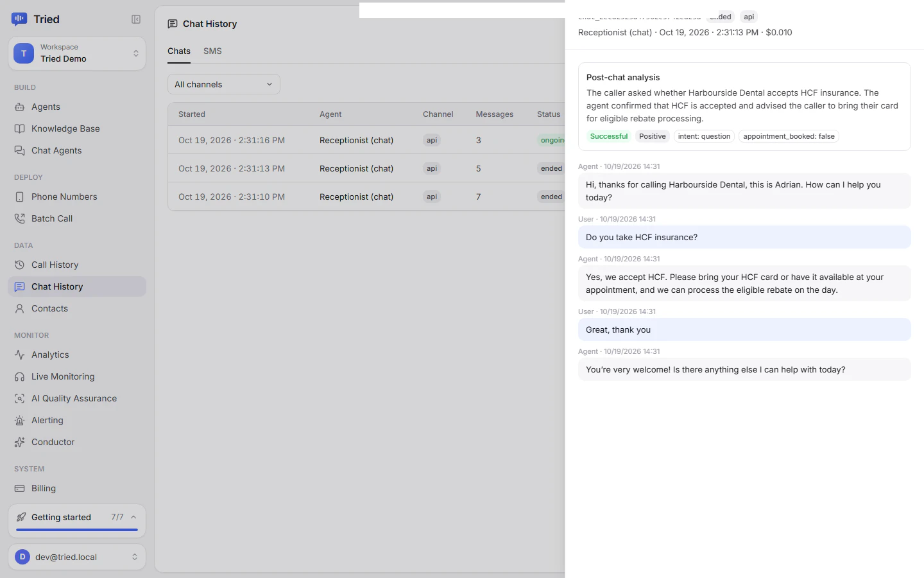Go to the Knowledge Base page
The image size is (924, 578).
77,128
